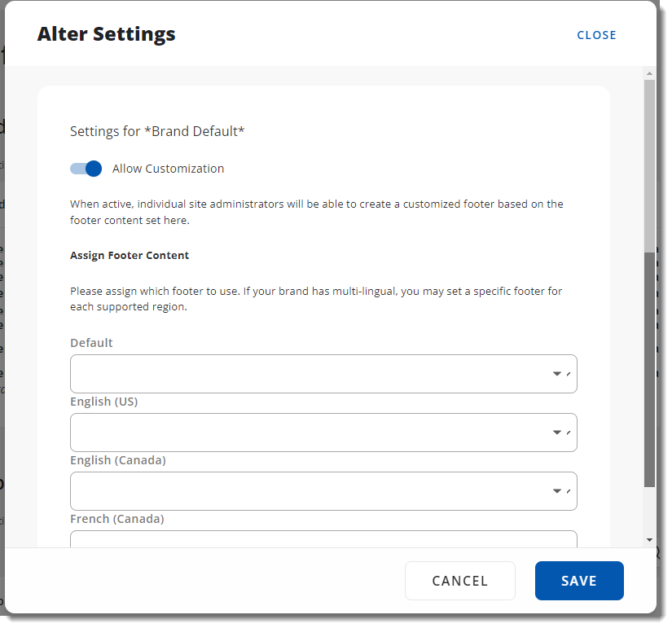The width and height of the screenshot is (672, 628).
Task: Click the vertical scrollbar thumb
Action: [x=649, y=368]
